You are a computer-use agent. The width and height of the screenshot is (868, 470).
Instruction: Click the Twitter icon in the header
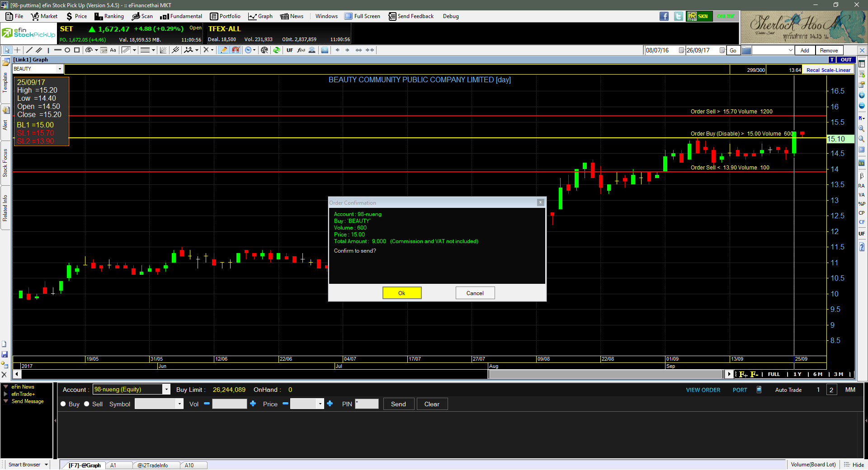679,16
